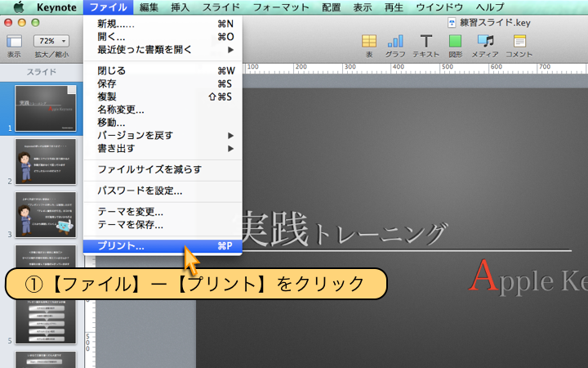The width and height of the screenshot is (588, 368).
Task: Select slide 2 thumbnail
Action: 46,161
